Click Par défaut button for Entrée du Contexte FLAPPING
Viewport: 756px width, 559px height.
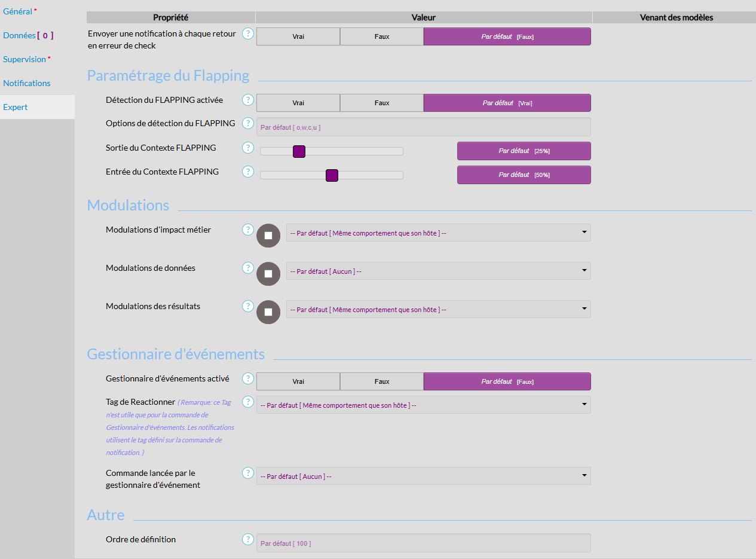[x=524, y=175]
